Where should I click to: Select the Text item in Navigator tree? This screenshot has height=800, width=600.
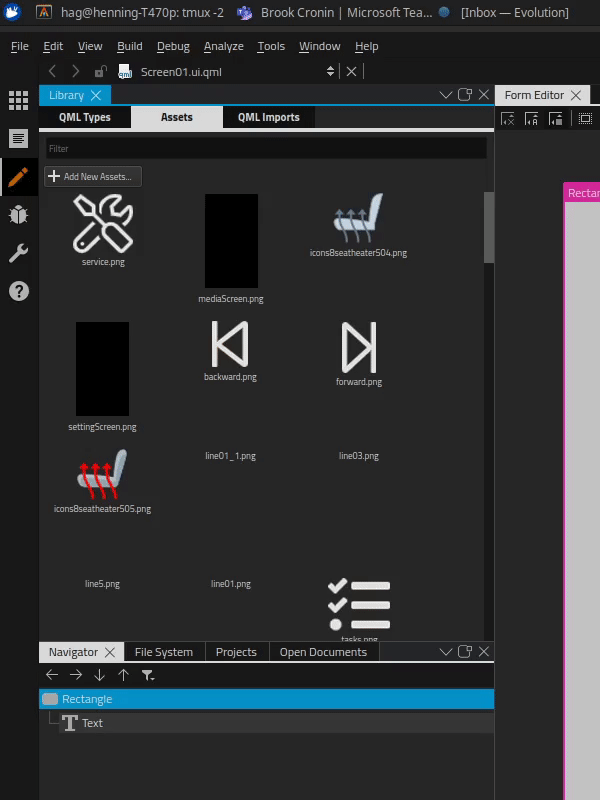click(x=91, y=723)
